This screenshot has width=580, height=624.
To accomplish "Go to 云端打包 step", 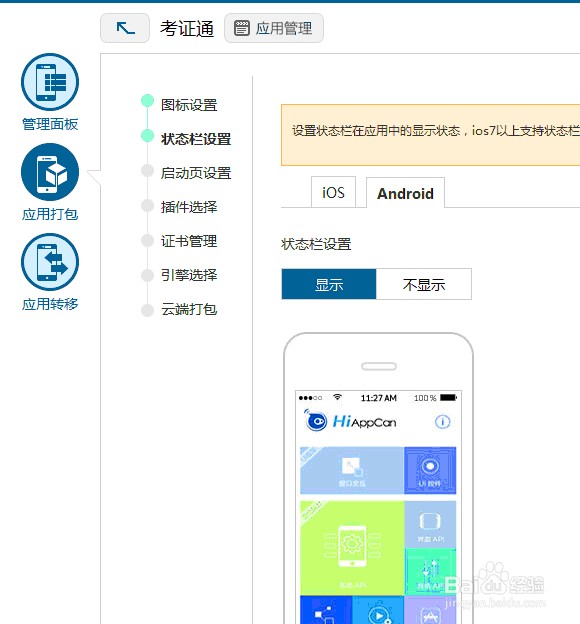I will click(x=189, y=309).
